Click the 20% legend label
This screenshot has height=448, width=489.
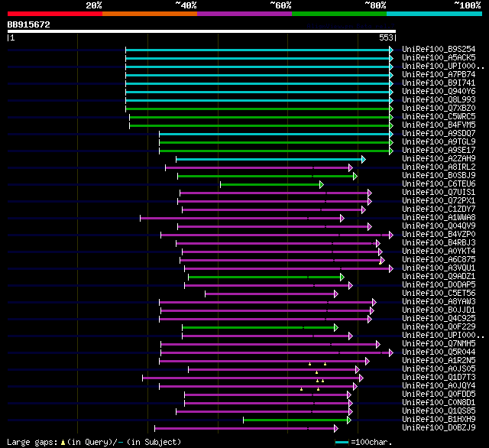94,5
